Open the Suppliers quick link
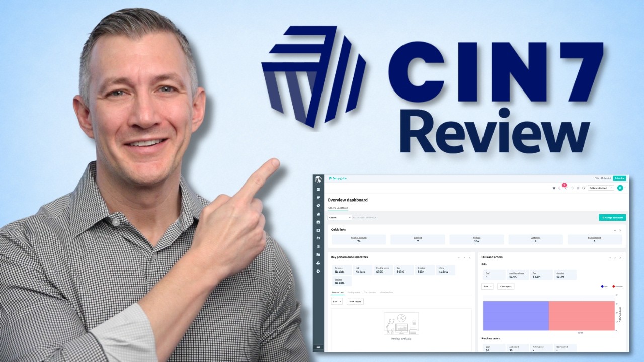This screenshot has height=362, width=644. [418, 239]
